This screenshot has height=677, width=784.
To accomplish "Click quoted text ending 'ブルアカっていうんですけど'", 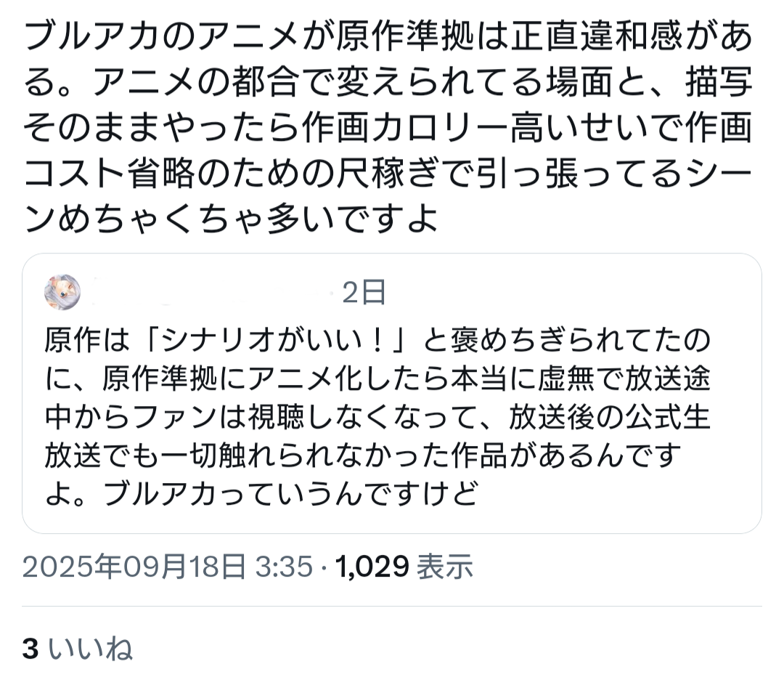I will pos(261,495).
